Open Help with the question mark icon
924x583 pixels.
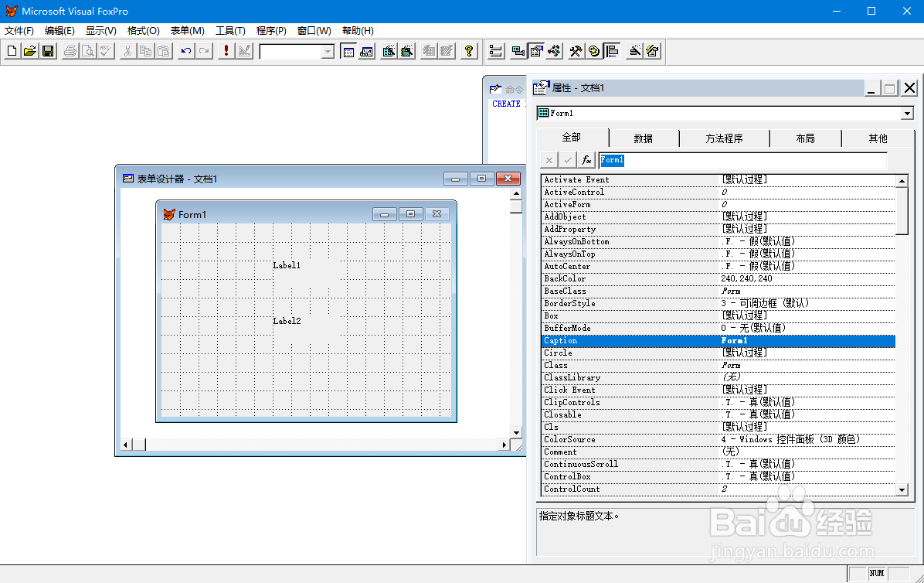[469, 51]
